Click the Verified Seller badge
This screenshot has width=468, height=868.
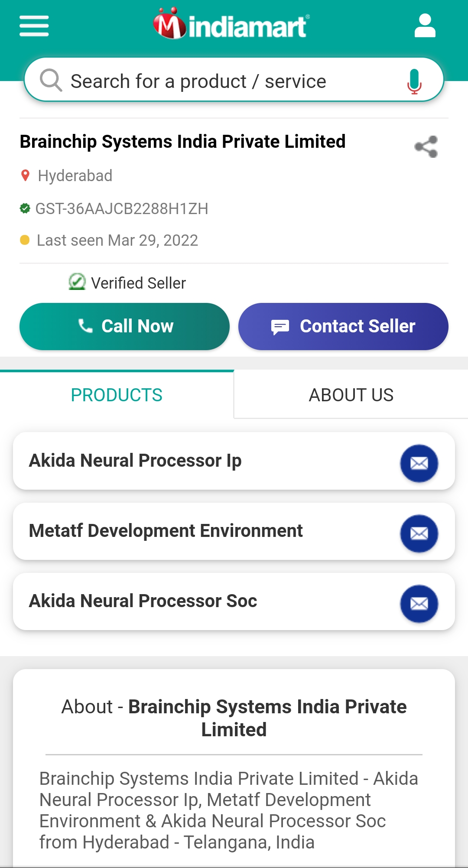pyautogui.click(x=127, y=283)
